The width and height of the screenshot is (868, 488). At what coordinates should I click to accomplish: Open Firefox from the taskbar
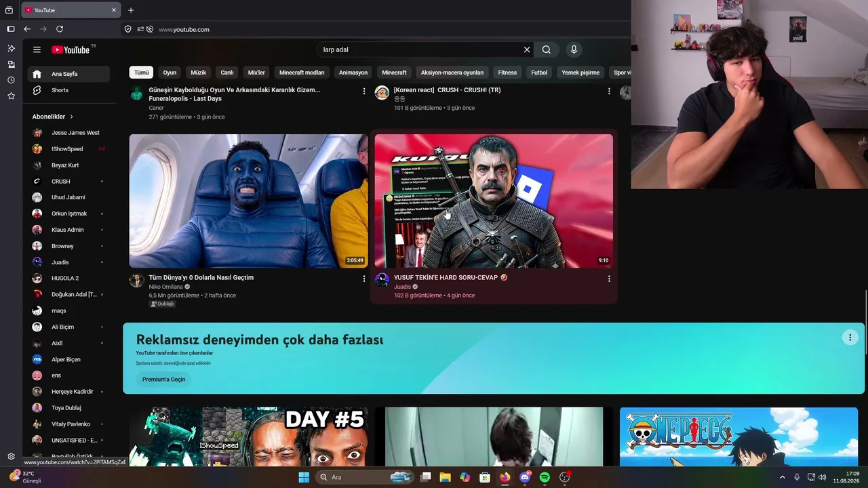point(505,477)
